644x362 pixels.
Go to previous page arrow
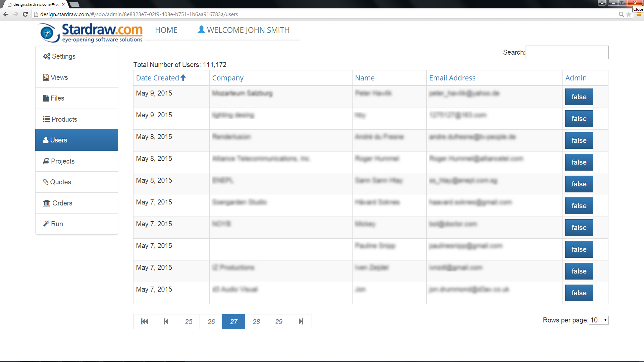[x=166, y=321]
